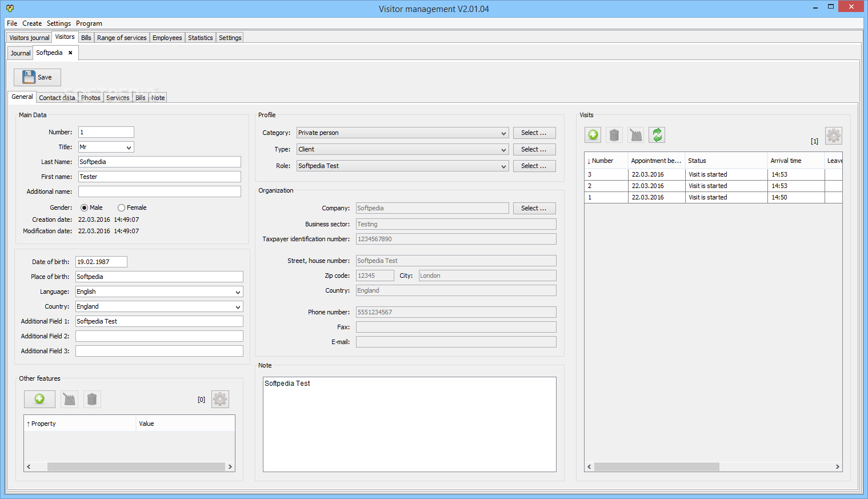Viewport: 868px width, 499px height.
Task: Open the Note tab beside Bills
Action: click(x=158, y=98)
